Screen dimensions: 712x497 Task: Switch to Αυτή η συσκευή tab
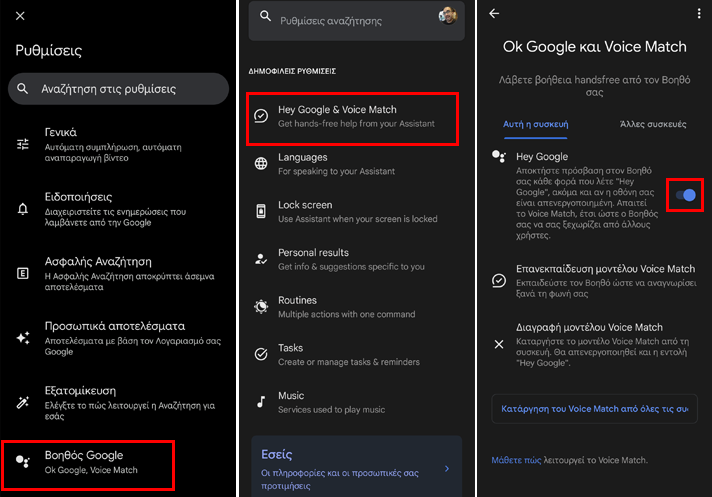(x=535, y=124)
